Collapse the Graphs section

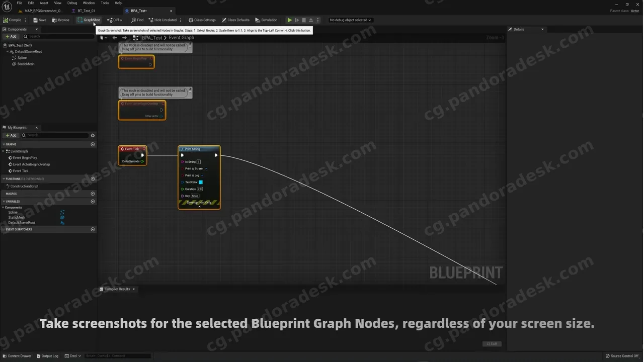coord(4,144)
